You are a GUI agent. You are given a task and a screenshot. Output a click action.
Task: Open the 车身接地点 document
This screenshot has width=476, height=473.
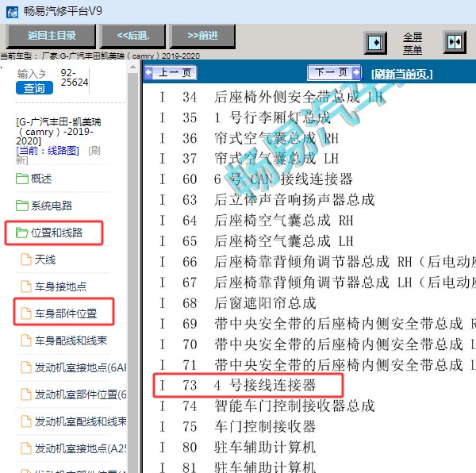pos(61,286)
